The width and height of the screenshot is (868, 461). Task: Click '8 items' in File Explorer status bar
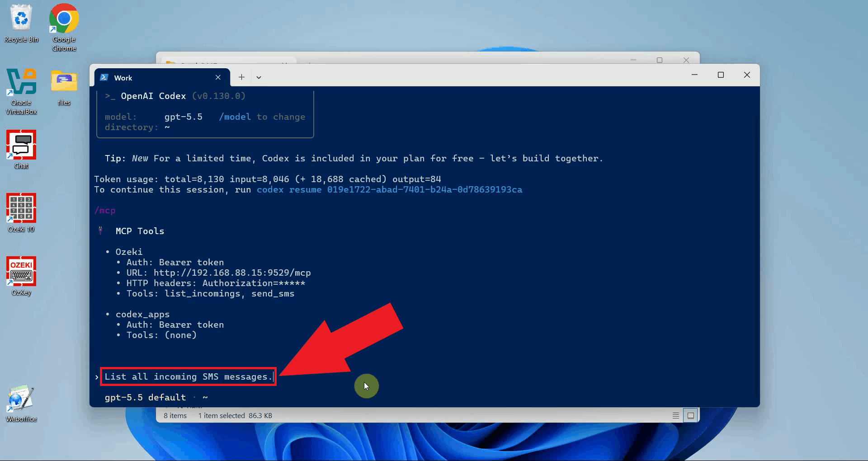(x=175, y=415)
